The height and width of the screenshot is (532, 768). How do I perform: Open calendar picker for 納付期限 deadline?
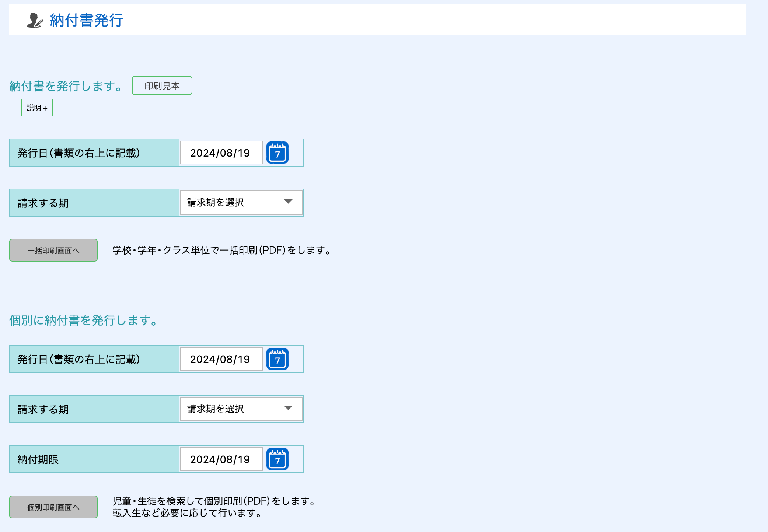pyautogui.click(x=277, y=459)
